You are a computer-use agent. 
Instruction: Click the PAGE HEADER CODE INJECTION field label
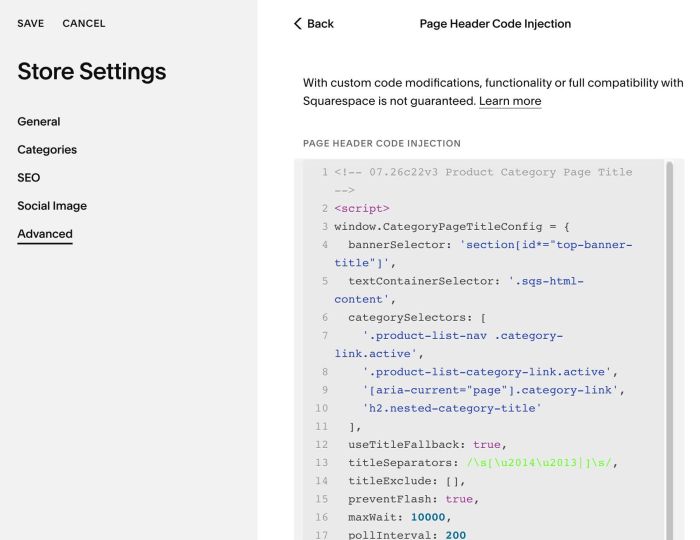coord(382,143)
